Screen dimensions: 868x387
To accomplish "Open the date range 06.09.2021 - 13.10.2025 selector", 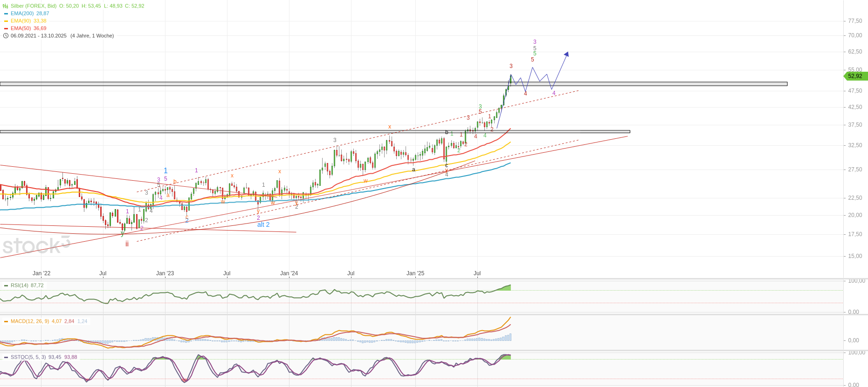I will [x=39, y=36].
